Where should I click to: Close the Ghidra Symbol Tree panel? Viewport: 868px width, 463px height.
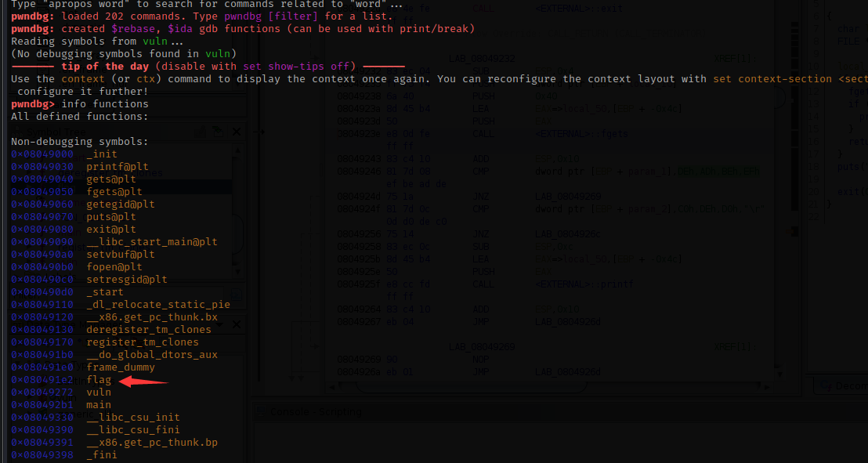pos(237,132)
